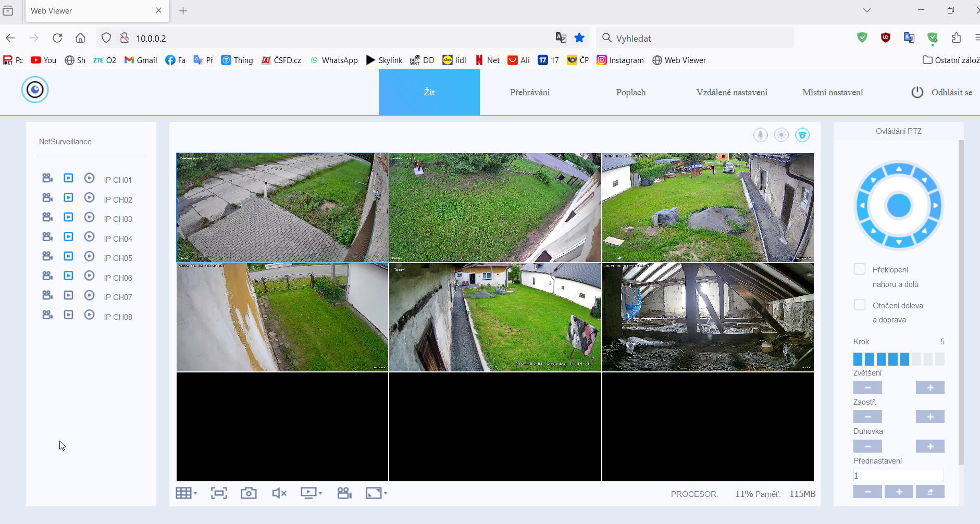Click the fullscreen view icon in bottom toolbar

(x=219, y=493)
